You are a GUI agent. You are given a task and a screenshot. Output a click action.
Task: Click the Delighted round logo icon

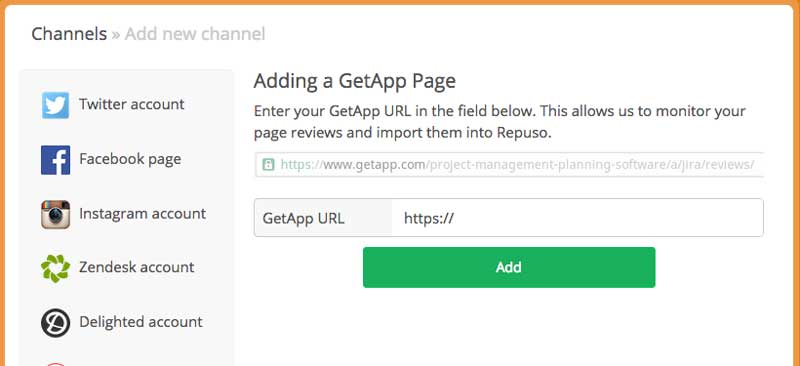click(x=56, y=323)
